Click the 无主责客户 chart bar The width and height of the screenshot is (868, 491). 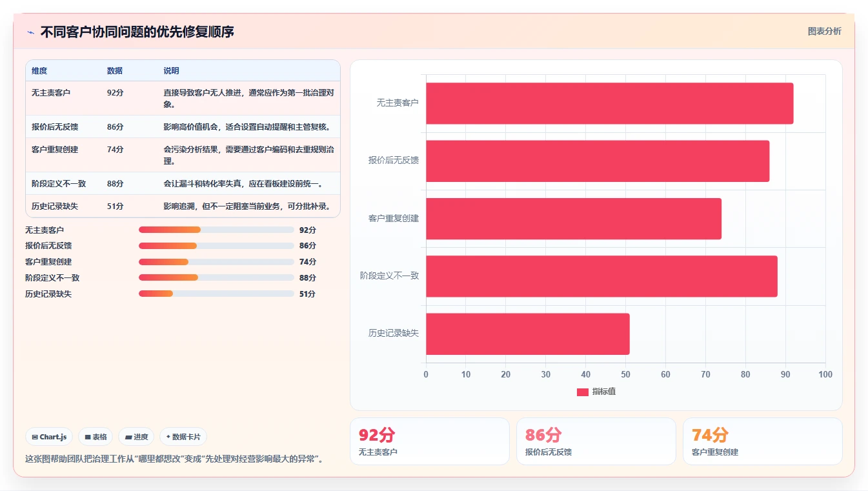[609, 103]
